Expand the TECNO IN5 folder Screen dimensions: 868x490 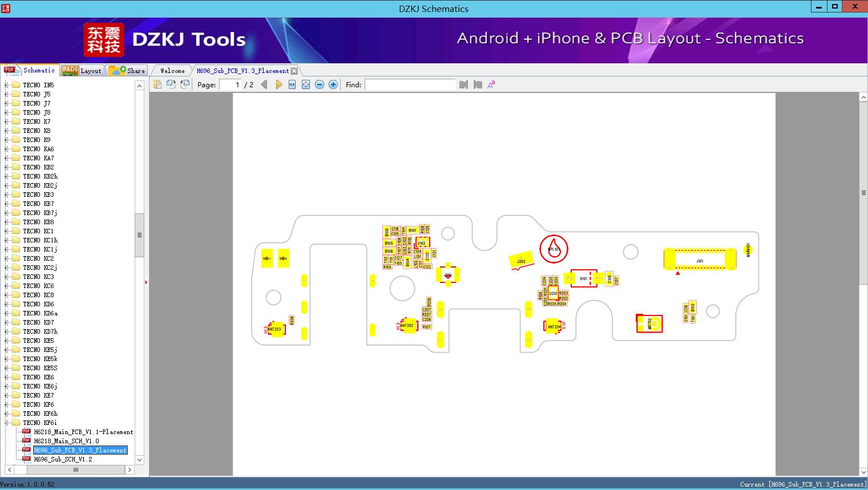coord(6,85)
